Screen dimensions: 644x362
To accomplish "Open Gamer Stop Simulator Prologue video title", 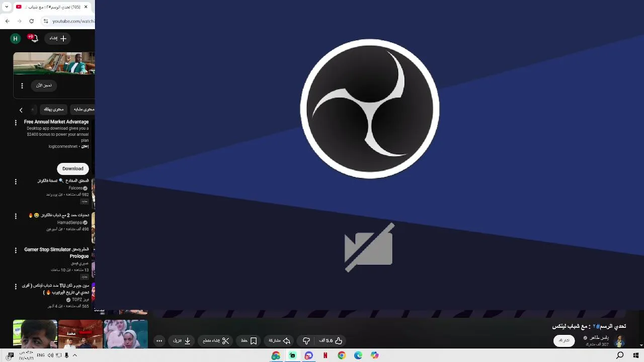I will (x=56, y=252).
